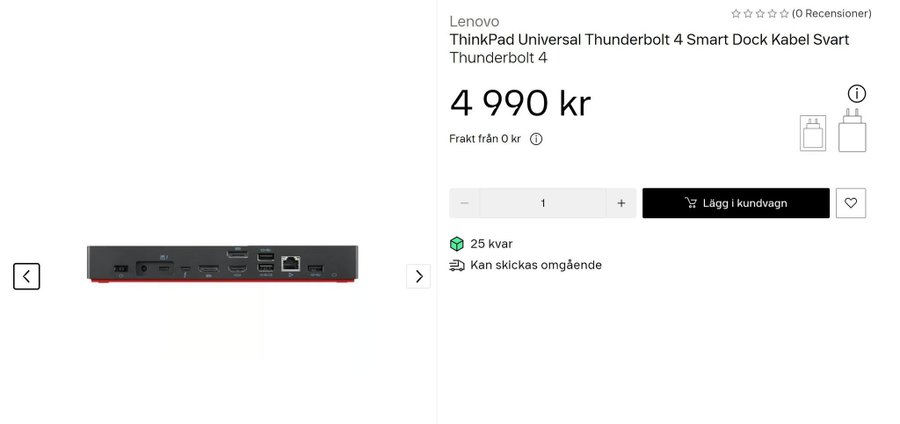The height and width of the screenshot is (424, 900).
Task: Increase quantity with the plus button
Action: pos(621,203)
